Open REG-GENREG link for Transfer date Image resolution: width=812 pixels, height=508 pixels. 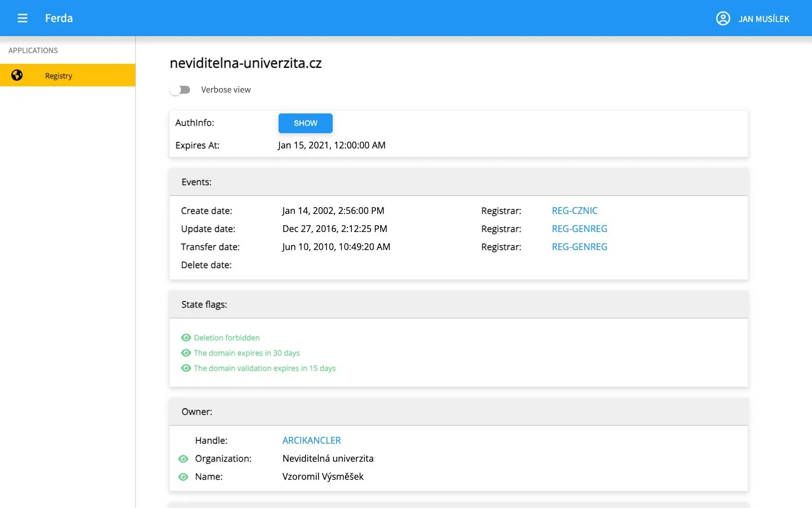pos(580,247)
